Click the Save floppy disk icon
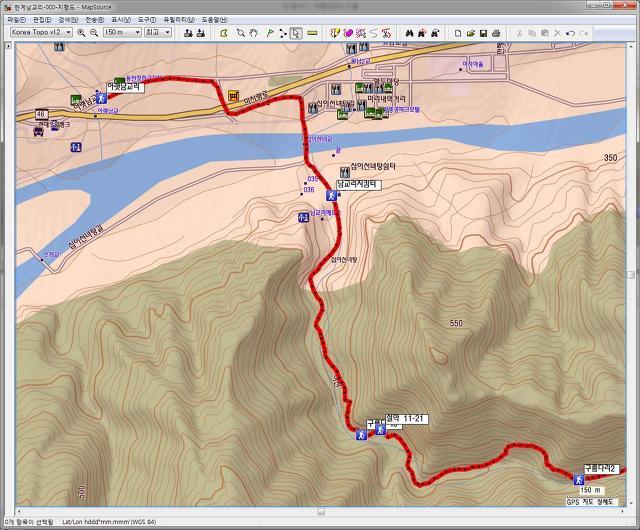 click(483, 33)
